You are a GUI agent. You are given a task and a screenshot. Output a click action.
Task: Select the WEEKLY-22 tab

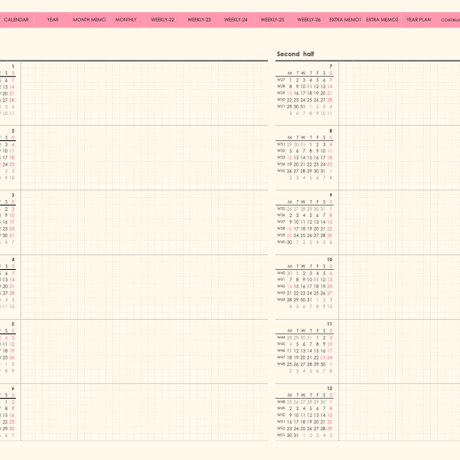tap(162, 20)
